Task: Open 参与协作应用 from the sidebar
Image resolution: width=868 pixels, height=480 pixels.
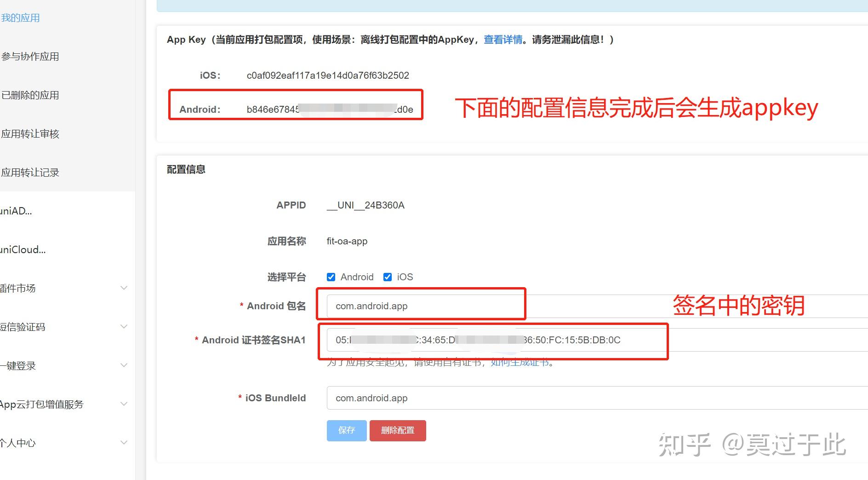Action: coord(30,56)
